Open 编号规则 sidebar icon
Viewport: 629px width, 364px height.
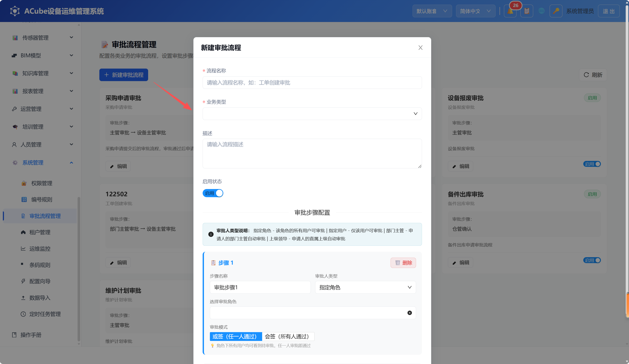(x=24, y=200)
